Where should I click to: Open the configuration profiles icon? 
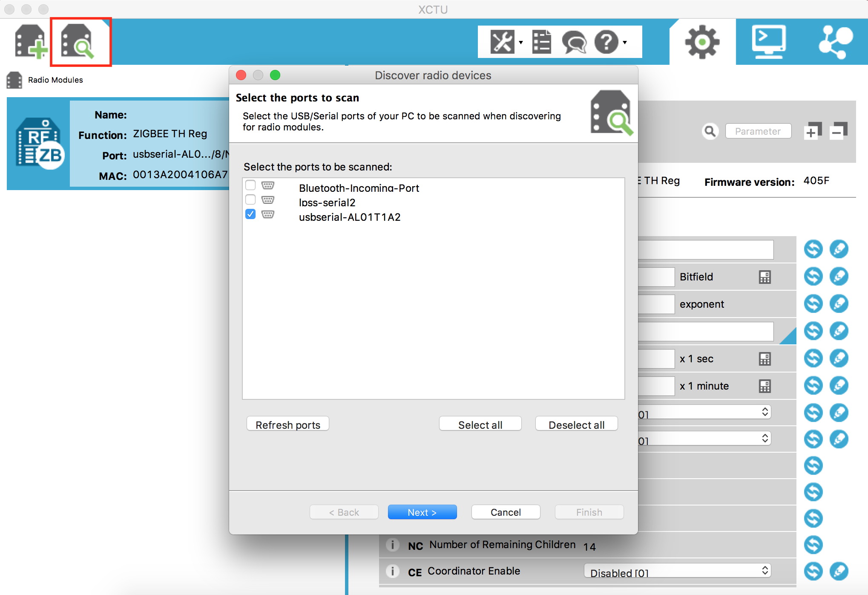point(541,41)
